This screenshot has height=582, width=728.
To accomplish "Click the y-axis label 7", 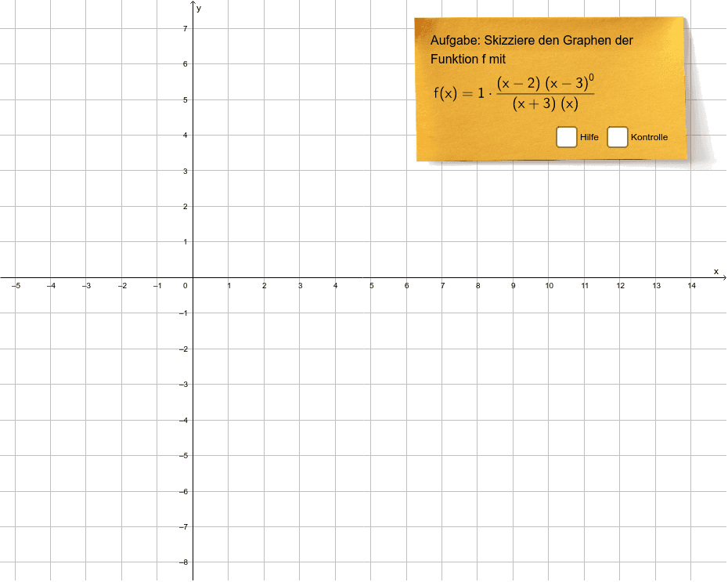I will (x=186, y=29).
